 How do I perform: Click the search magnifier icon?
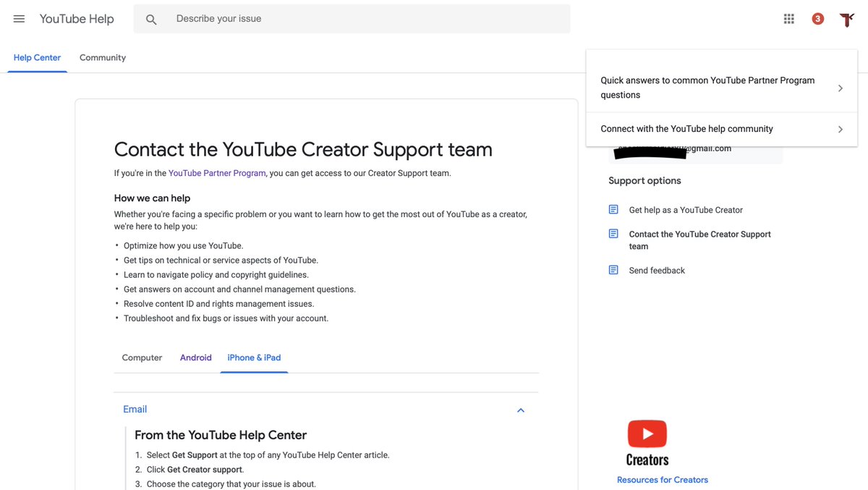pyautogui.click(x=151, y=20)
